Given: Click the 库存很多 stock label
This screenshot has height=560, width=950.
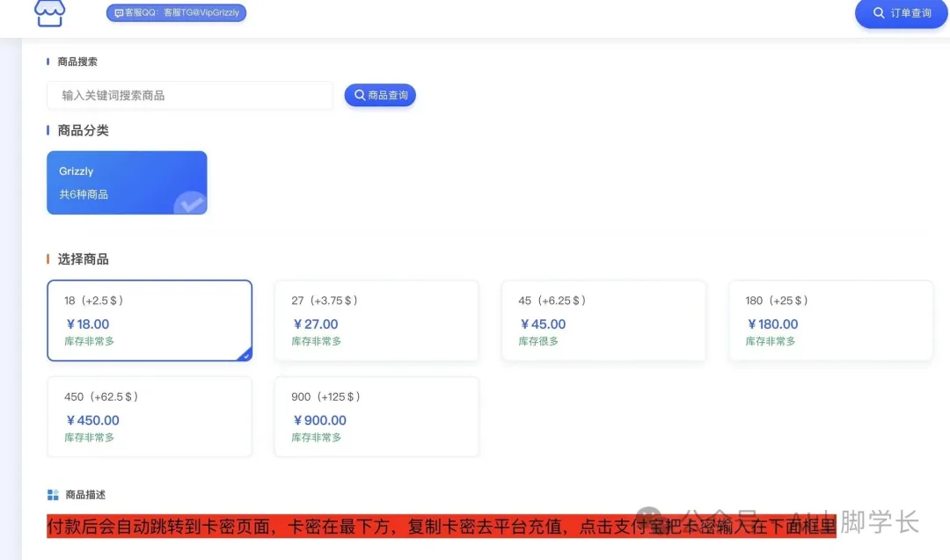Looking at the screenshot, I should tap(538, 341).
